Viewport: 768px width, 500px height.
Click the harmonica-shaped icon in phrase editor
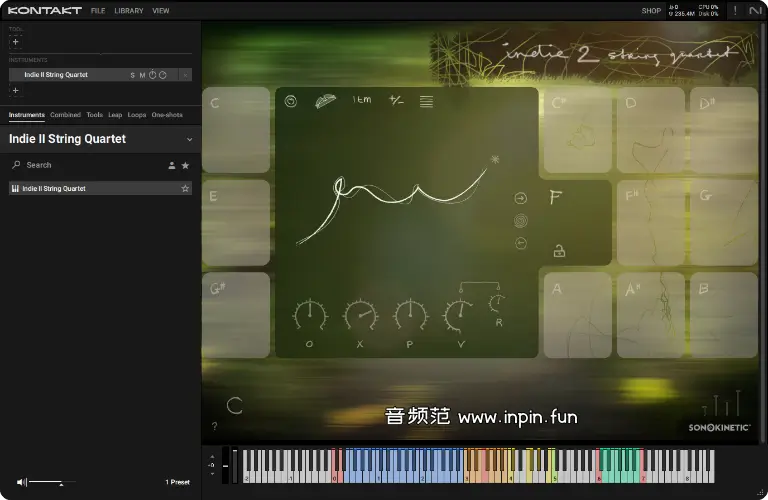click(325, 101)
